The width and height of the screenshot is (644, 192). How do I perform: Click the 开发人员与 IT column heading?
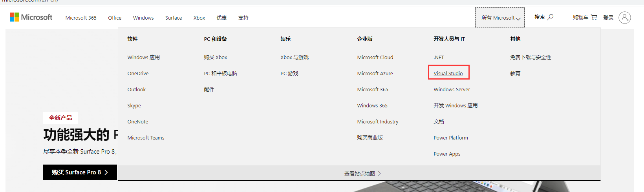click(x=449, y=39)
